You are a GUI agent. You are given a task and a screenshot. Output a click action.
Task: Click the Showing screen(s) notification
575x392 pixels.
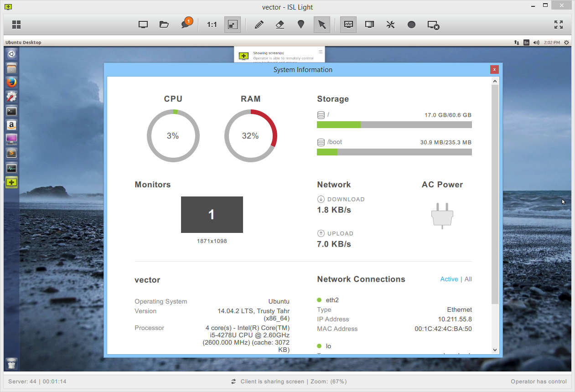pos(280,55)
